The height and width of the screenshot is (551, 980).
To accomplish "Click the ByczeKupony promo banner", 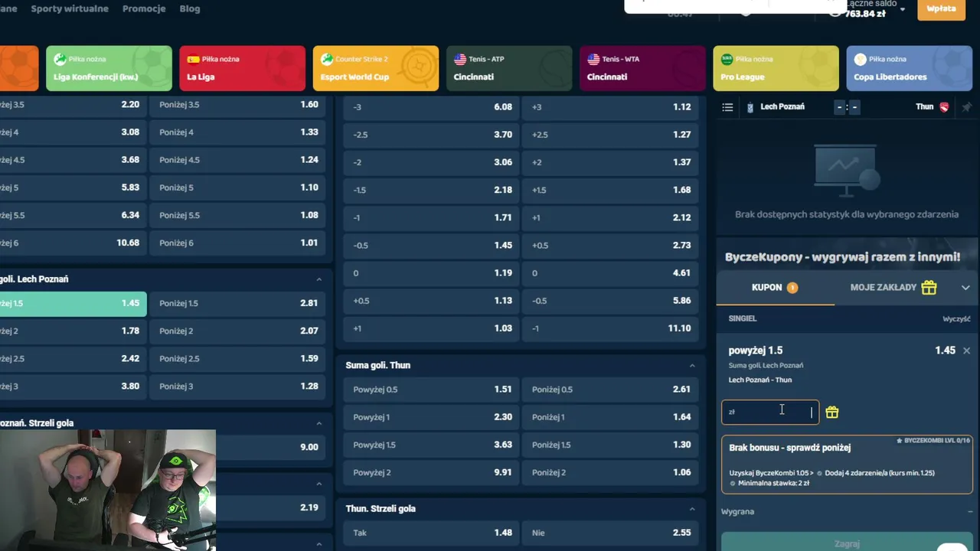I will 847,255.
